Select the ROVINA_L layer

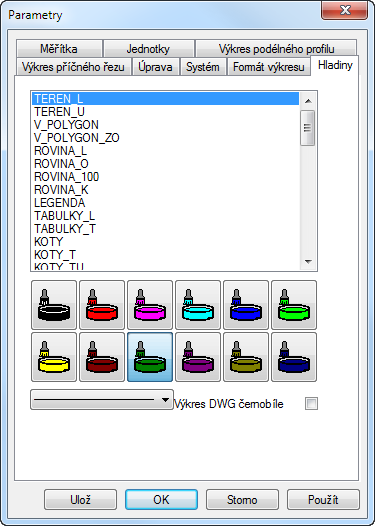(165, 151)
